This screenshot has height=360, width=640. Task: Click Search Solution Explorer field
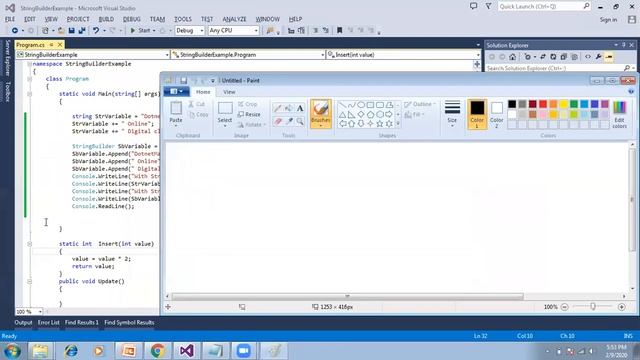click(559, 68)
